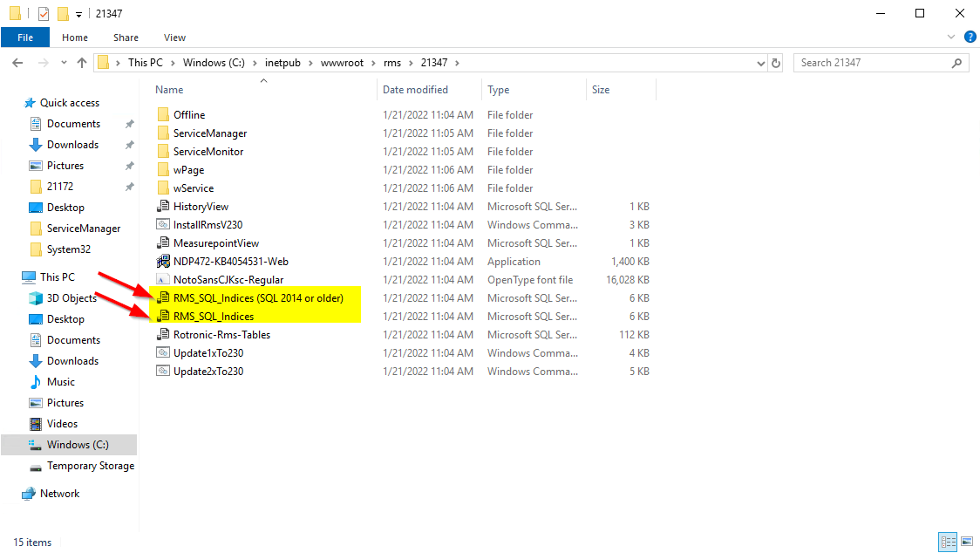Open pinned 21172 folder in Quick access
The height and width of the screenshot is (553, 980).
51,187
